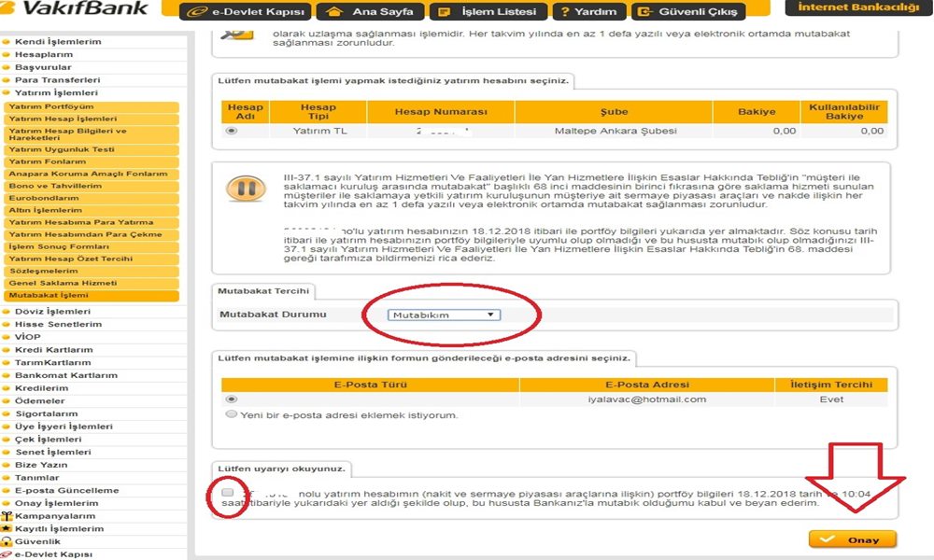
Task: Go to Ana Sayfa in top bar
Action: [x=370, y=11]
